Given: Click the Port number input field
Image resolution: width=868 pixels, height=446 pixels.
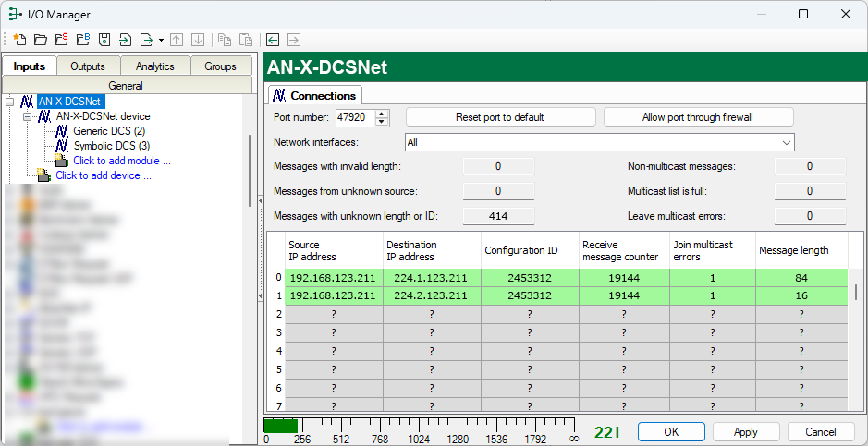Looking at the screenshot, I should (x=355, y=117).
